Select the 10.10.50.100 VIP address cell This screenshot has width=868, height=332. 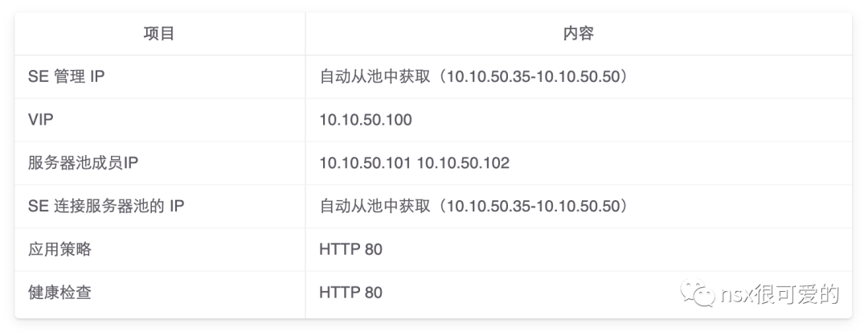point(366,120)
